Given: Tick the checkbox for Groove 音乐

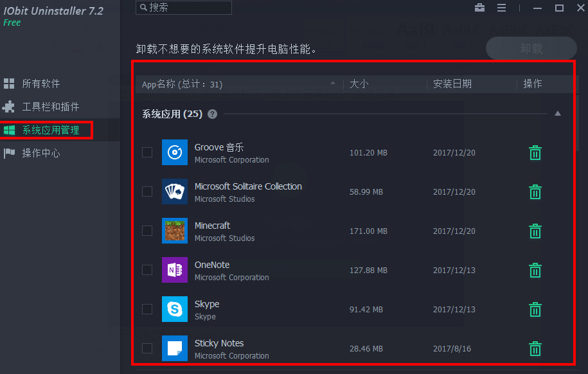Looking at the screenshot, I should (x=147, y=152).
